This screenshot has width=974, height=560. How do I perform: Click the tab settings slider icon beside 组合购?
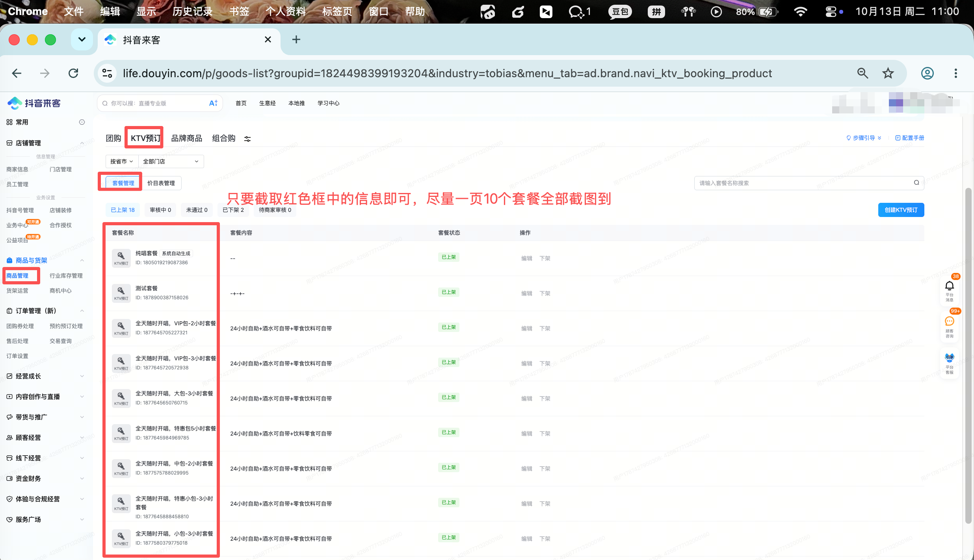click(247, 139)
